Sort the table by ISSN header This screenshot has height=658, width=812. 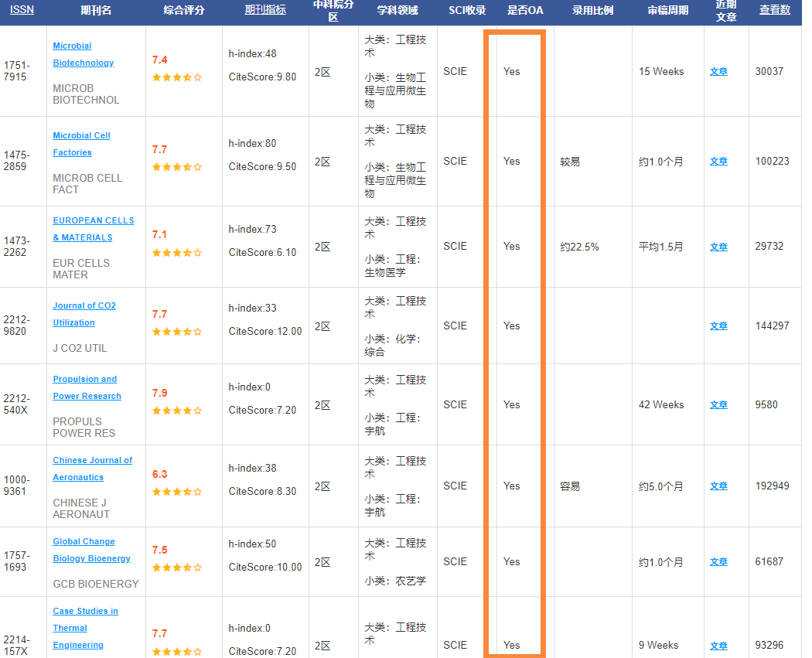[x=22, y=10]
